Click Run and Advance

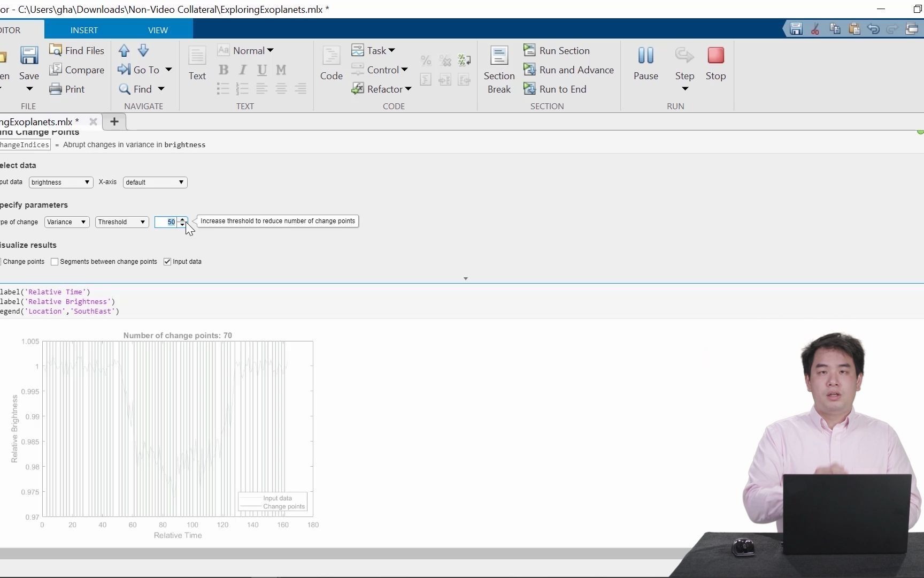(569, 70)
